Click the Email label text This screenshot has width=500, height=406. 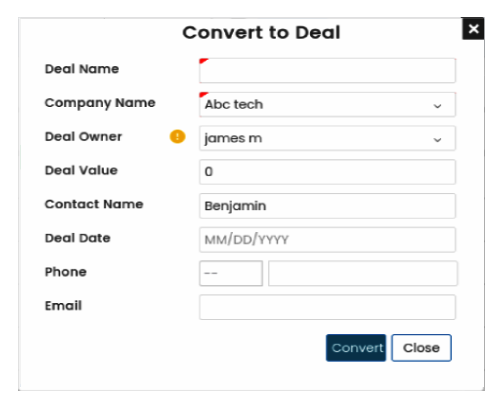coord(63,306)
